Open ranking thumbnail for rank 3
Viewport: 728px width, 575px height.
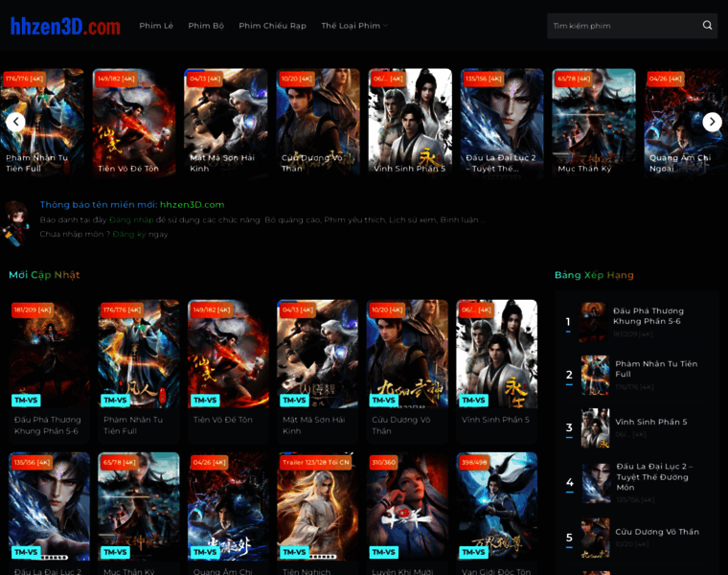click(x=595, y=428)
